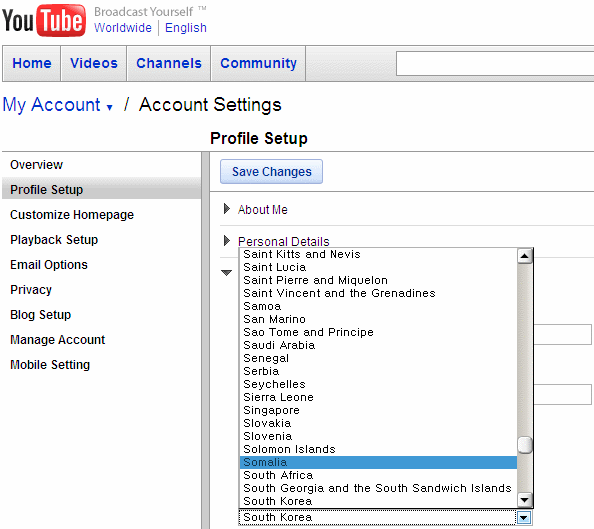594x529 pixels.
Task: Expand the About Me section triangle
Action: pos(227,209)
